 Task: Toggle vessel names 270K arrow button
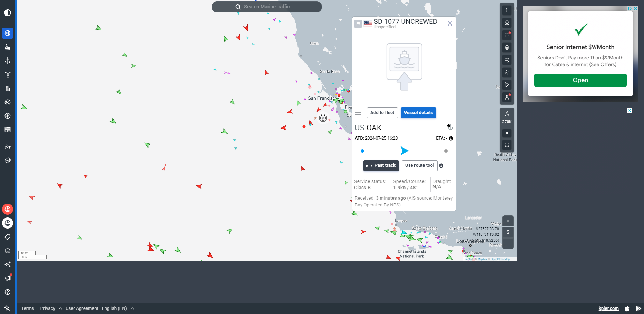[x=507, y=117]
